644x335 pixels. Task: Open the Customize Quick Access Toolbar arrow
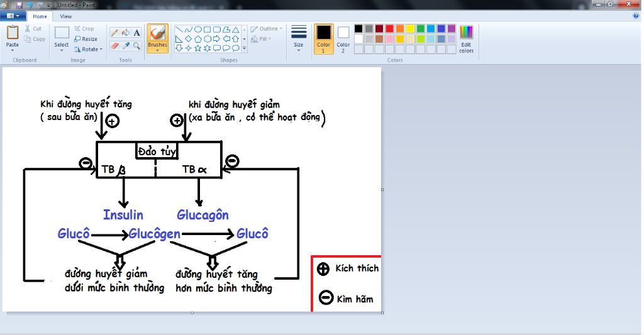click(49, 5)
